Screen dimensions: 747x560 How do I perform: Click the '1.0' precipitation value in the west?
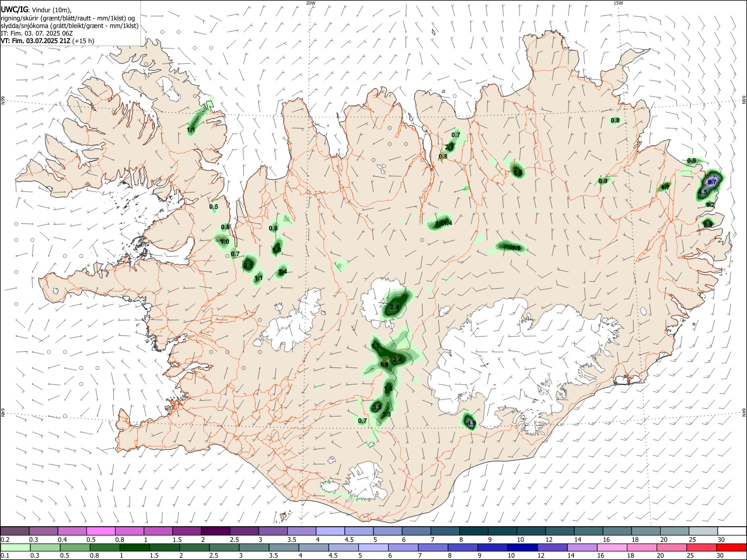225,242
